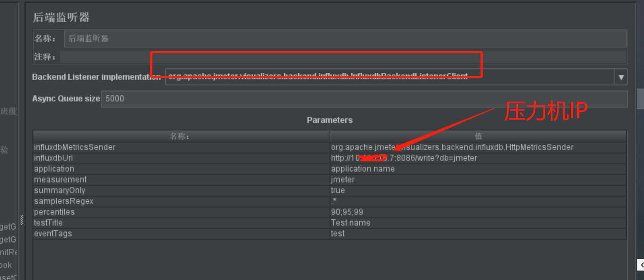Click the Async Queue size field

tap(364, 99)
